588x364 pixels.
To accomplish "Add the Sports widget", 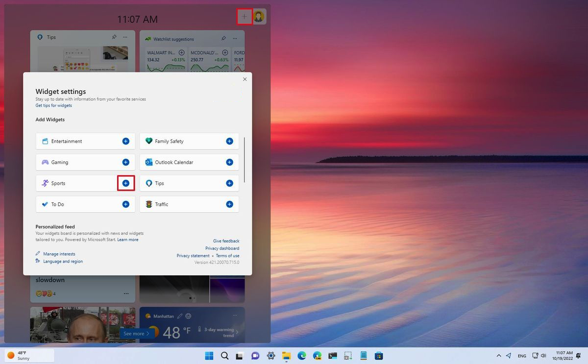I will [126, 183].
